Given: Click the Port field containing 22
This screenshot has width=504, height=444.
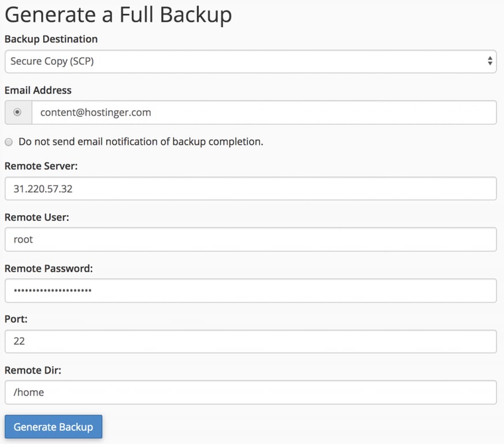Looking at the screenshot, I should click(x=249, y=341).
